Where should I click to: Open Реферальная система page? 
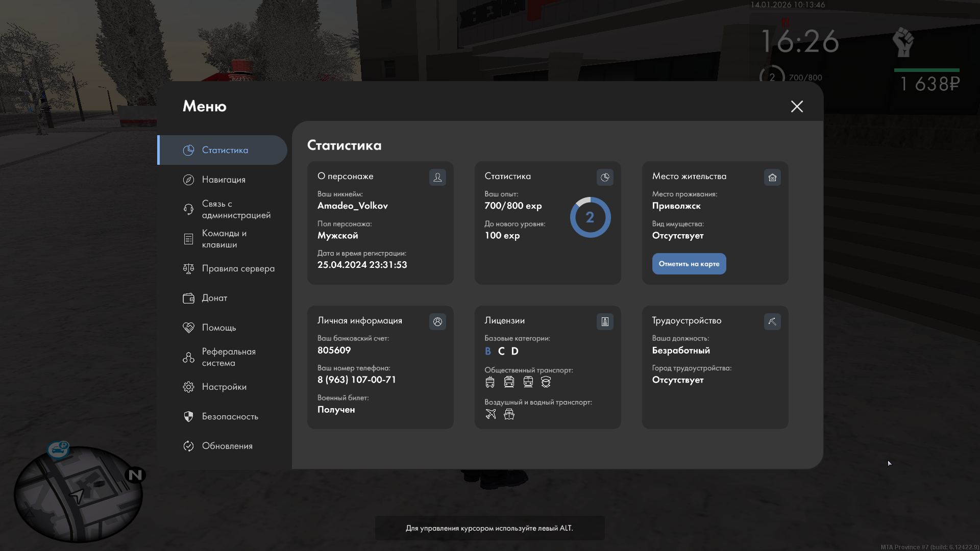tap(228, 357)
